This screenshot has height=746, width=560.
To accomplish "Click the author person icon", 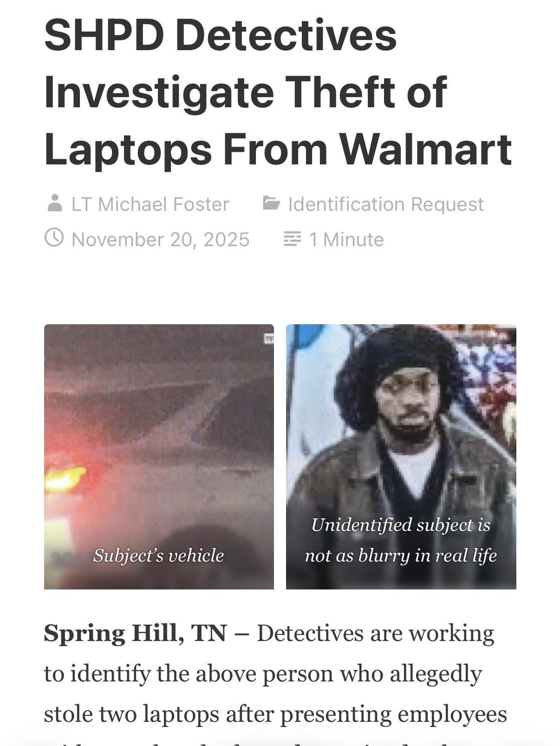I will pos(55,203).
